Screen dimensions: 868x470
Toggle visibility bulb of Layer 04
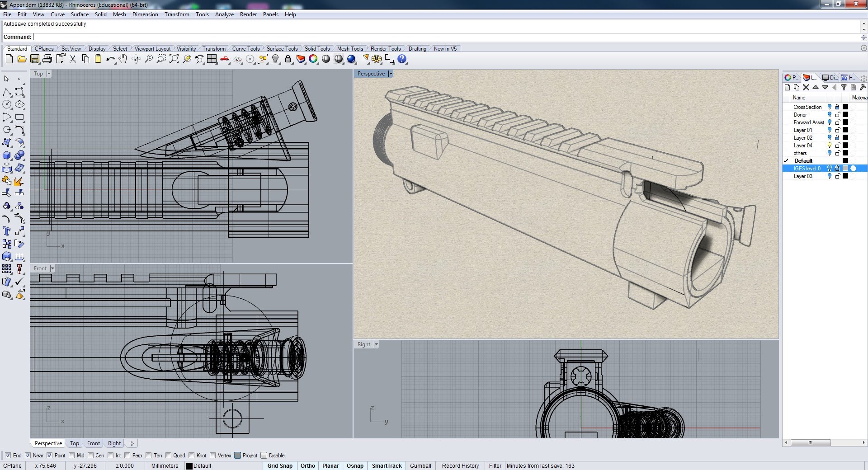830,146
